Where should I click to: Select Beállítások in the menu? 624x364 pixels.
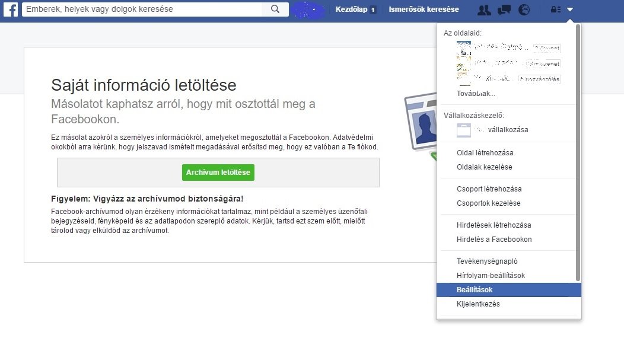[475, 290]
